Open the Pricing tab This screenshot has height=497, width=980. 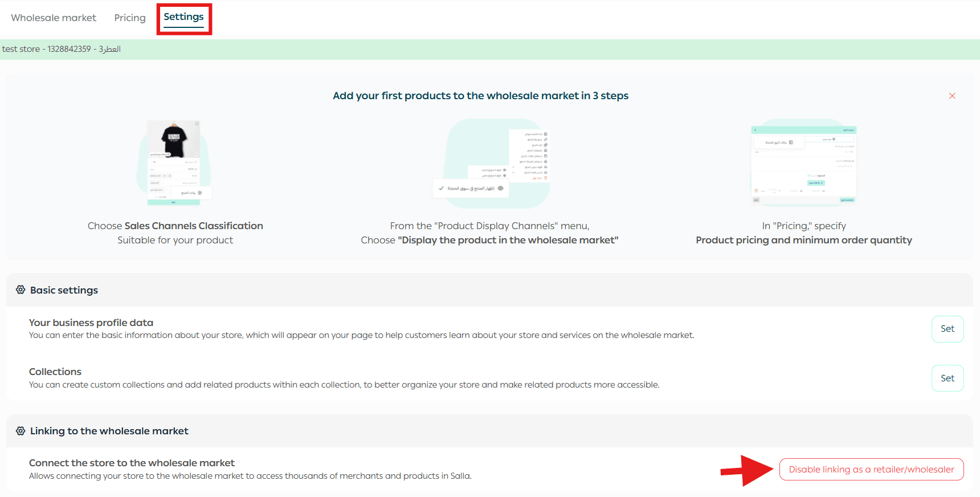click(130, 18)
